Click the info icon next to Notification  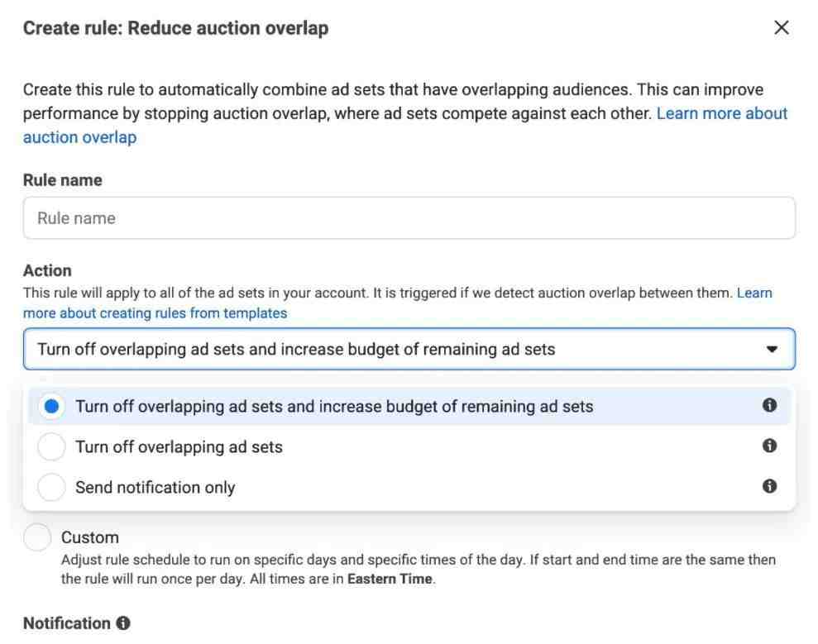pyautogui.click(x=123, y=623)
